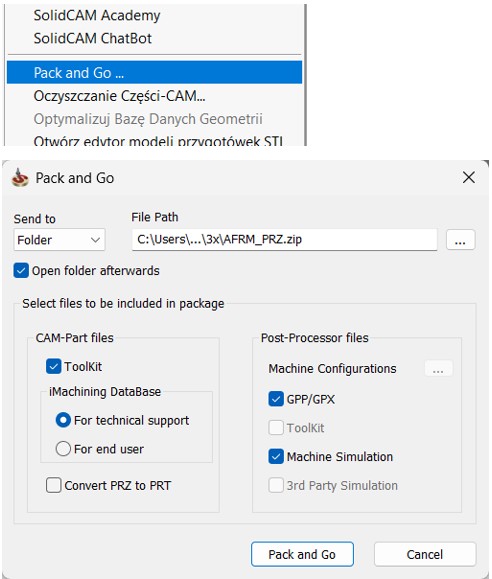This screenshot has width=492, height=579.
Task: Toggle Machine Simulation checkbox
Action: click(276, 457)
